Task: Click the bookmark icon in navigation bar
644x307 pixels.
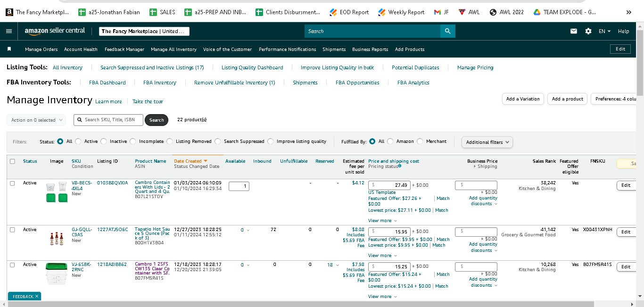Action: pos(9,49)
